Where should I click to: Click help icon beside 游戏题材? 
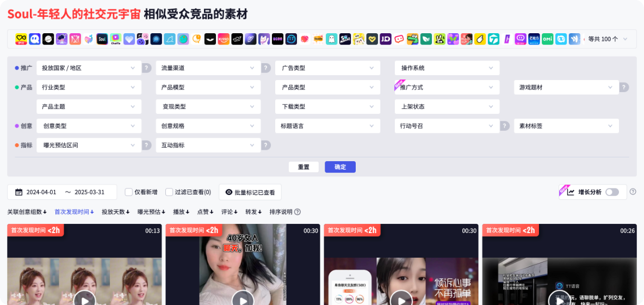point(624,87)
